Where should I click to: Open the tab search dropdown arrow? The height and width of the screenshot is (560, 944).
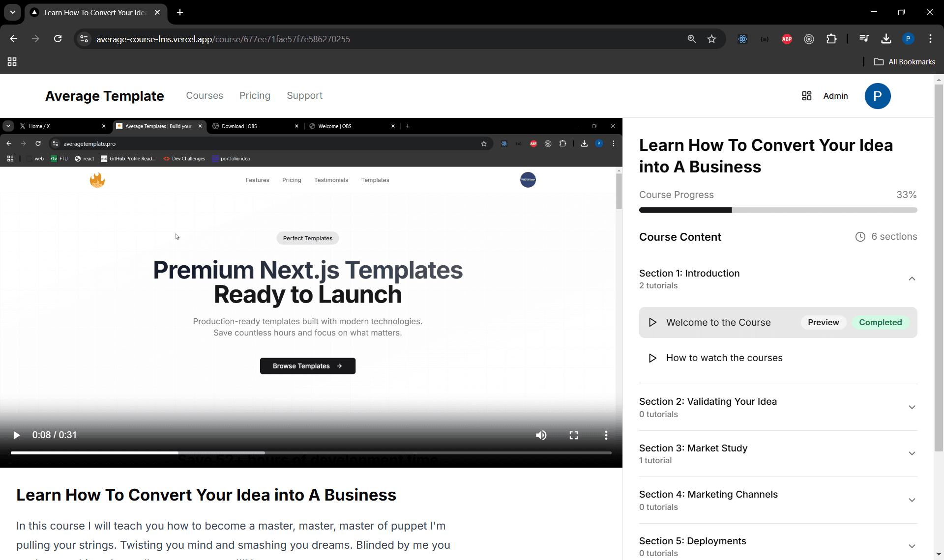pos(12,12)
